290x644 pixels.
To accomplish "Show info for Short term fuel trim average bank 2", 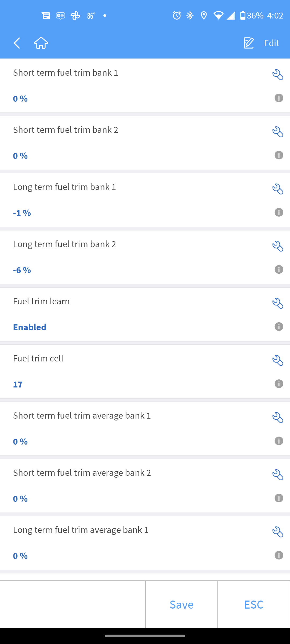I will point(279,498).
